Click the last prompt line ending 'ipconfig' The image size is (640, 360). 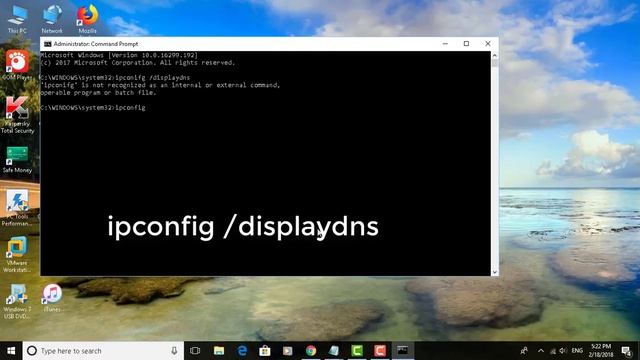(93, 108)
